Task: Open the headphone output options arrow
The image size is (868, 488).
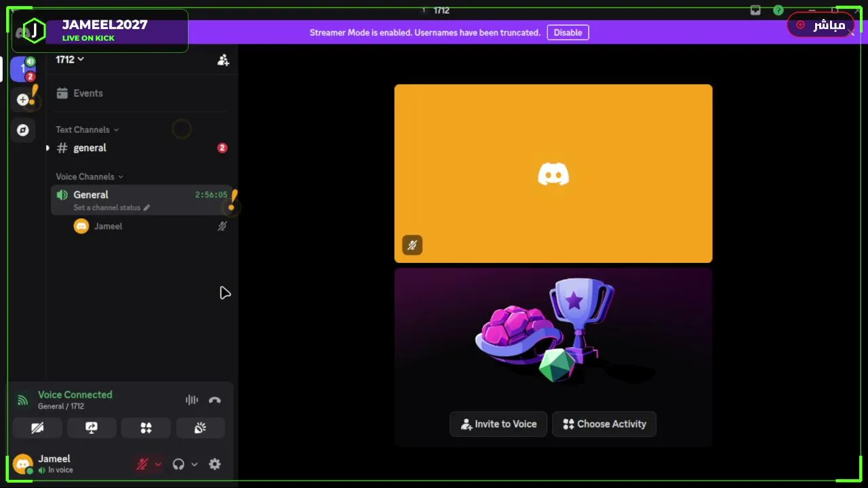Action: click(x=194, y=464)
